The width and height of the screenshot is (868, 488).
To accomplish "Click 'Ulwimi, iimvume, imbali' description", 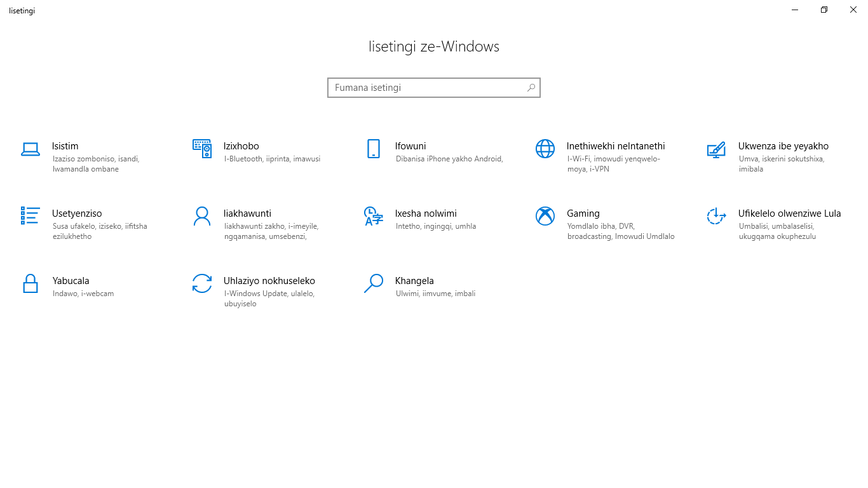I will tap(435, 294).
